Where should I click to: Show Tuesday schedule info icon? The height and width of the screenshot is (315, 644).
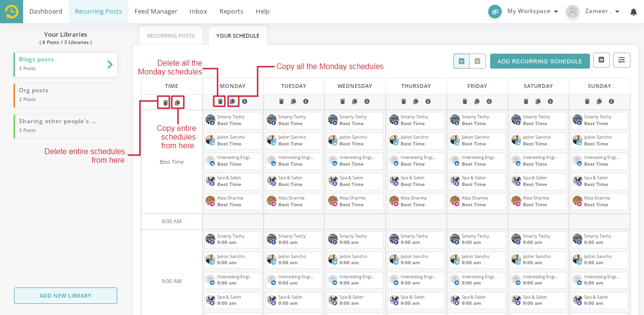tap(306, 101)
